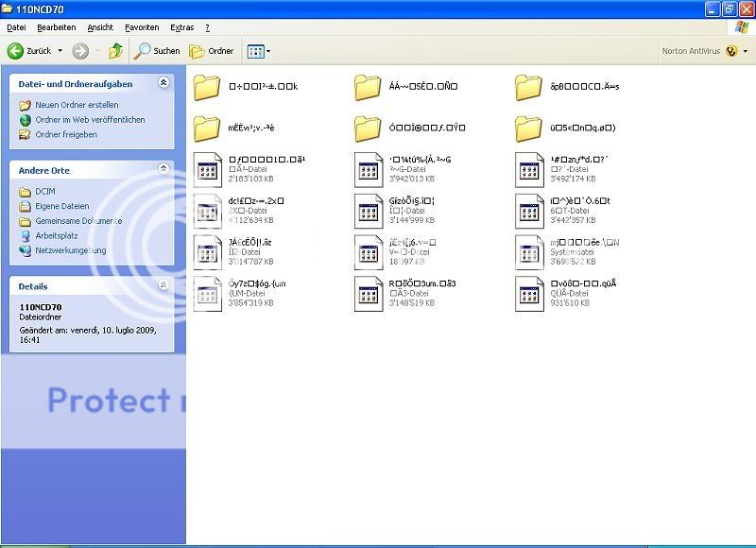Open the Zurück history dropdown arrow

pyautogui.click(x=60, y=51)
